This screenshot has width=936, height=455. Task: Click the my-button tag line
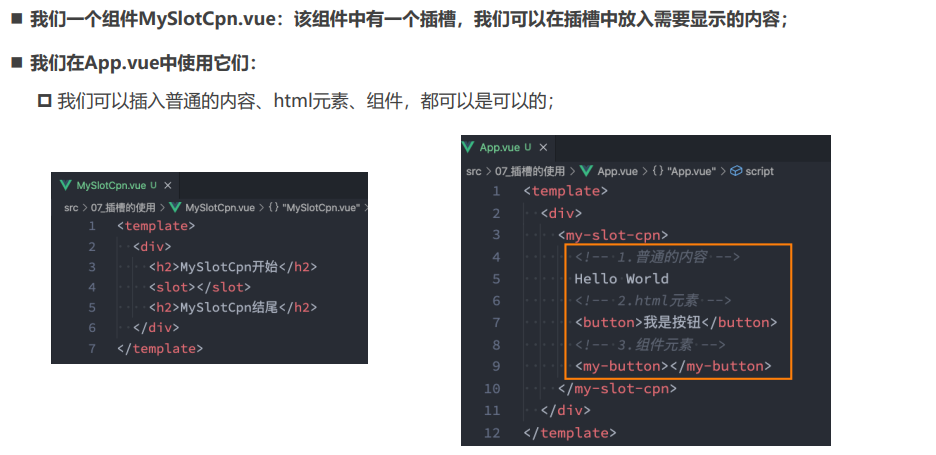[673, 366]
